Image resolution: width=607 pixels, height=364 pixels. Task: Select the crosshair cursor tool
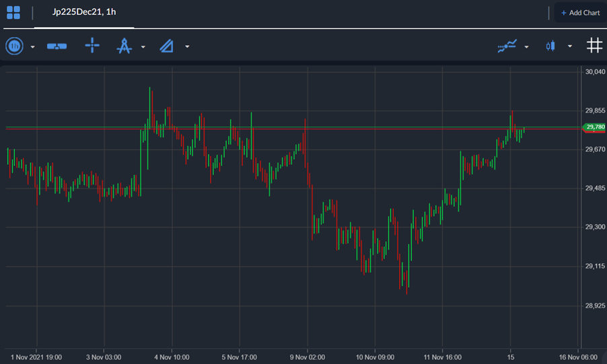(92, 45)
